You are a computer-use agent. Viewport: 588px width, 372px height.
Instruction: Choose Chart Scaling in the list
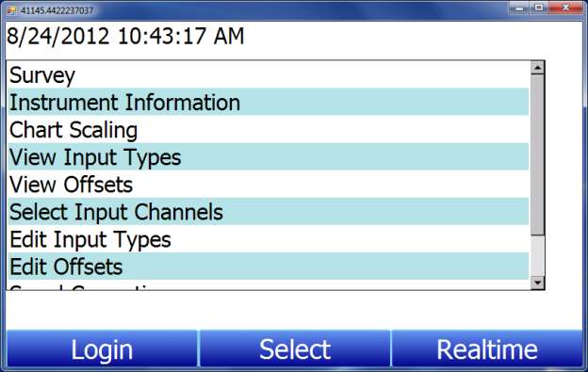click(x=269, y=129)
